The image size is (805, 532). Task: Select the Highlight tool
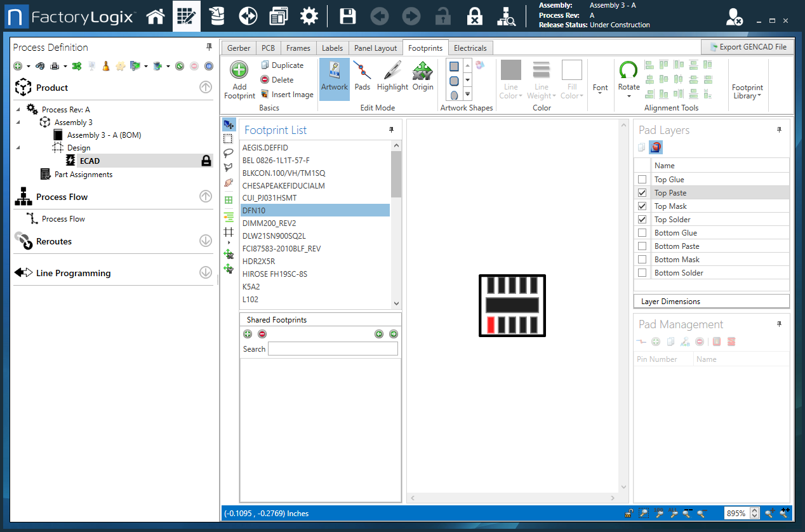(392, 75)
